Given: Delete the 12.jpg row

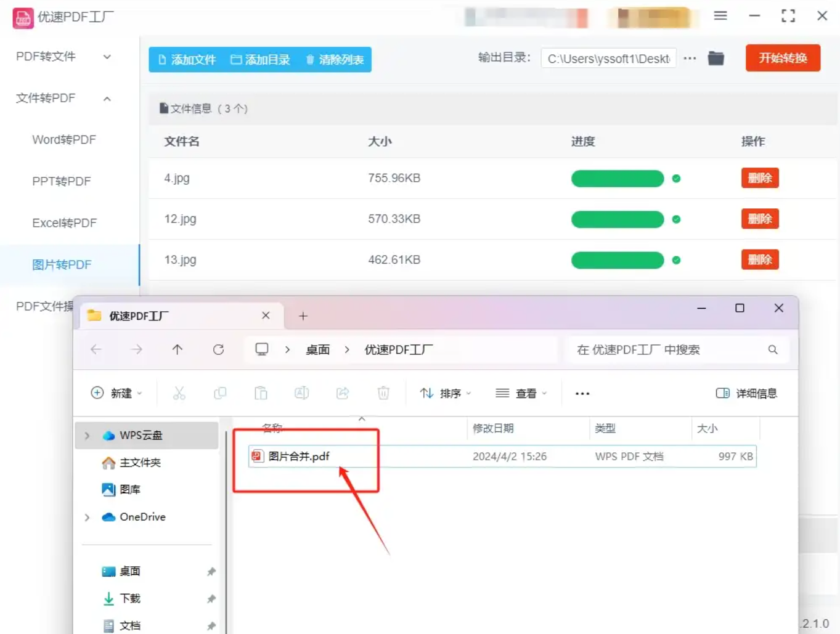Looking at the screenshot, I should pos(760,219).
